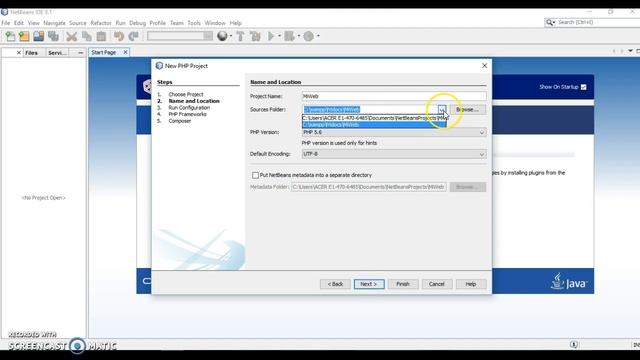Click the Redo arrow icon
This screenshot has height=360, width=640.
click(x=133, y=36)
